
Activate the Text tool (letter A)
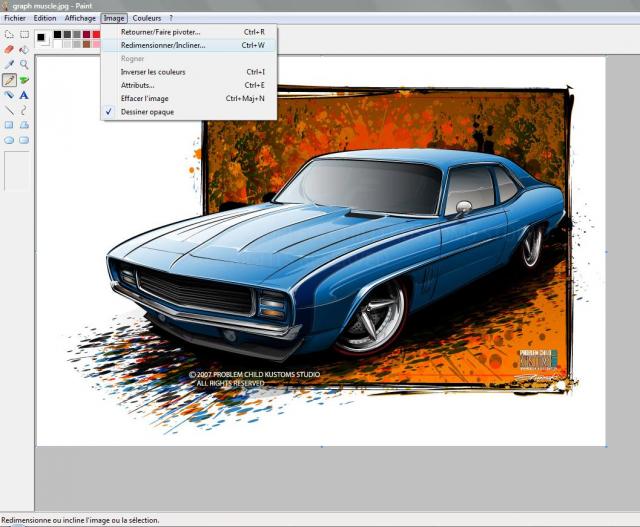[24, 95]
